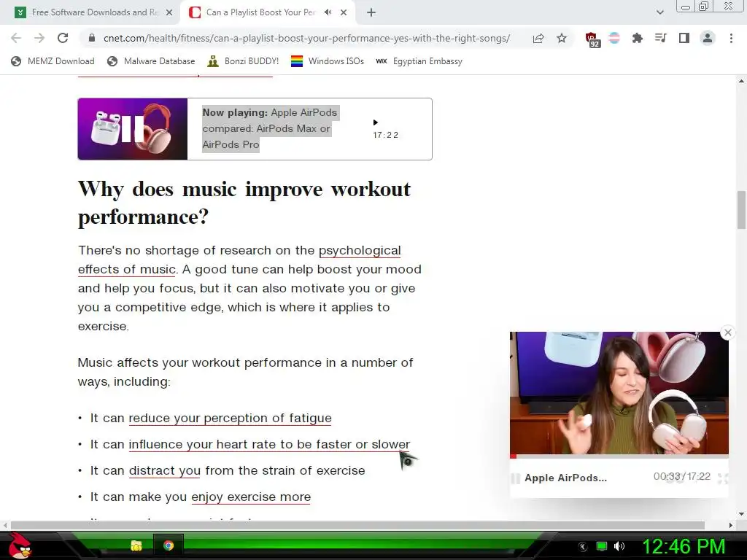Open reduce your perception of fatigue link
This screenshot has width=747, height=560.
230,418
